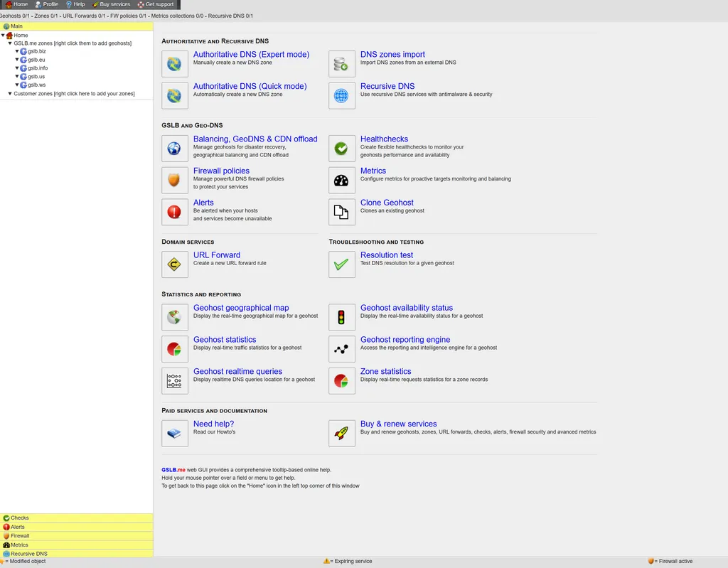Switch to the Recursive DNS sidebar panel

tap(28, 554)
